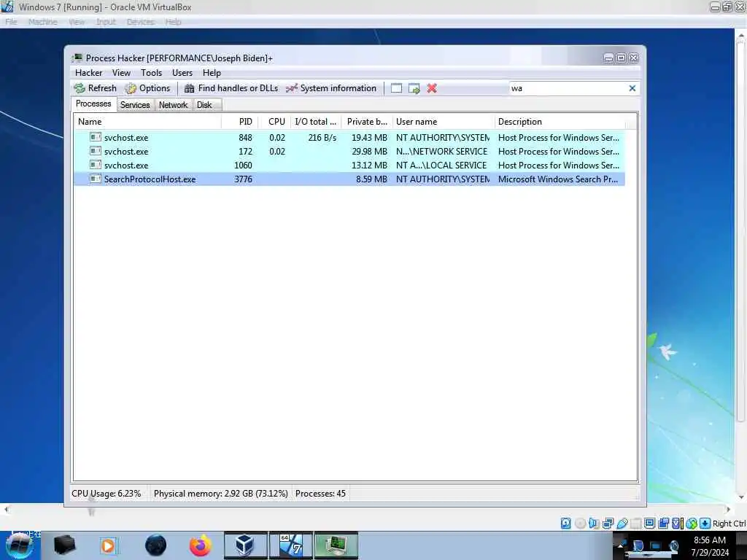Open Options from the toolbar
Screen dimensions: 747x560
(x=147, y=88)
